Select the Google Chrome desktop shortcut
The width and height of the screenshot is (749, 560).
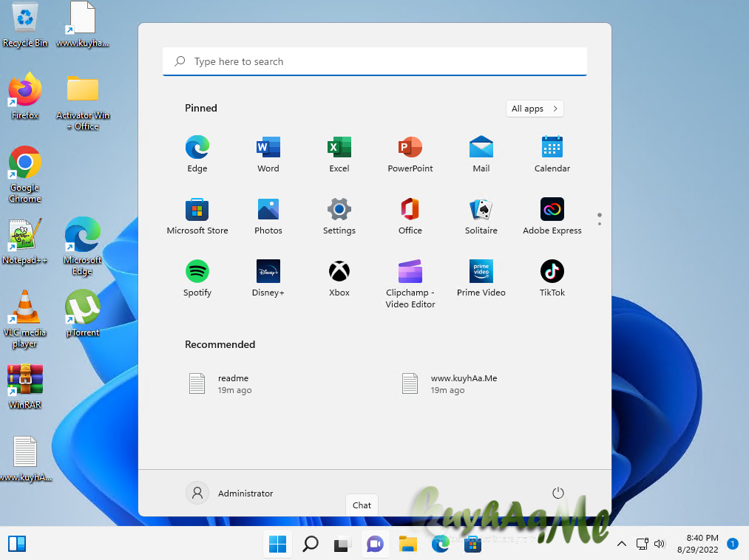coord(25,174)
